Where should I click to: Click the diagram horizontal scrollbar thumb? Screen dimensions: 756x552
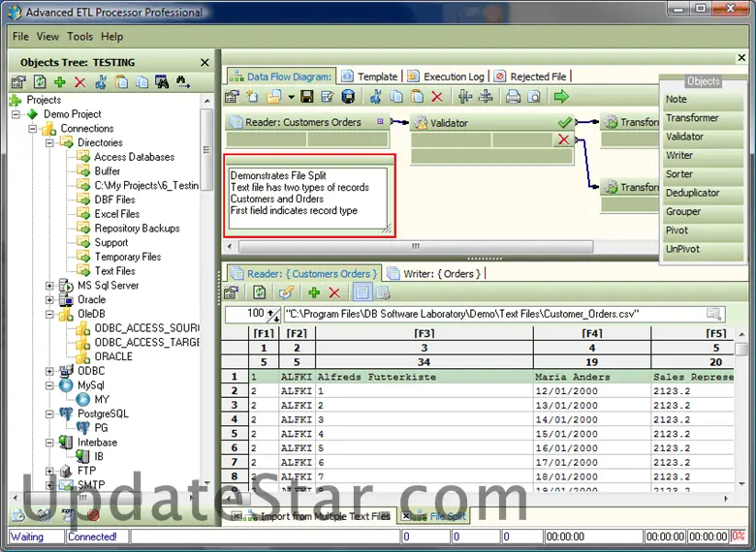pos(416,247)
